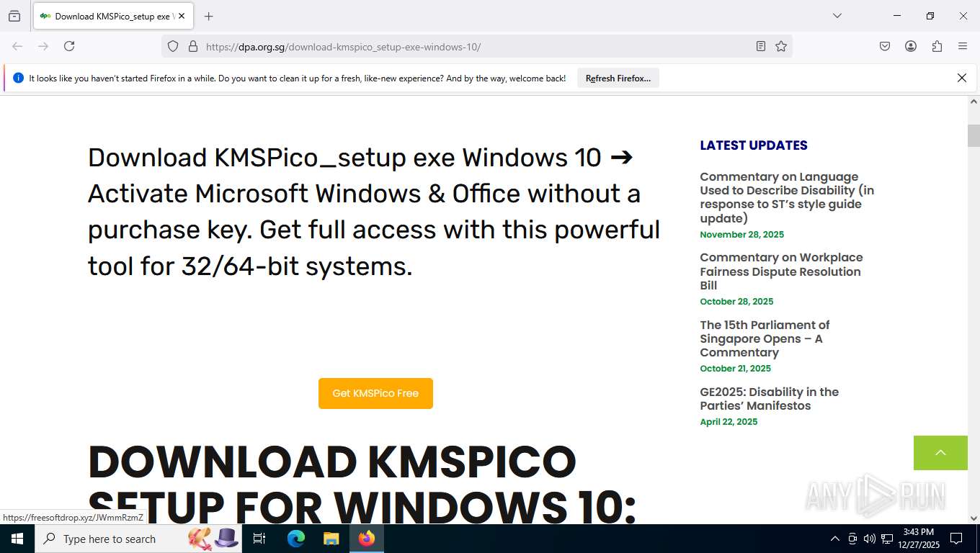980x553 pixels.
Task: Bookmark this page with the star
Action: coord(781,46)
